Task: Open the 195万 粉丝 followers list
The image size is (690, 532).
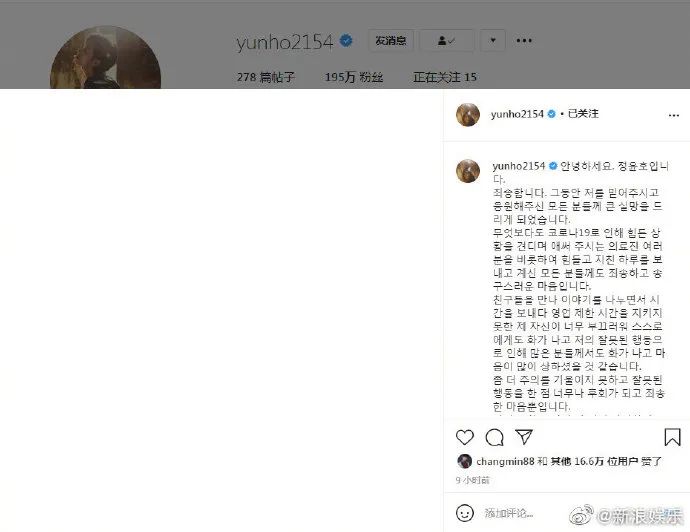Action: point(354,77)
